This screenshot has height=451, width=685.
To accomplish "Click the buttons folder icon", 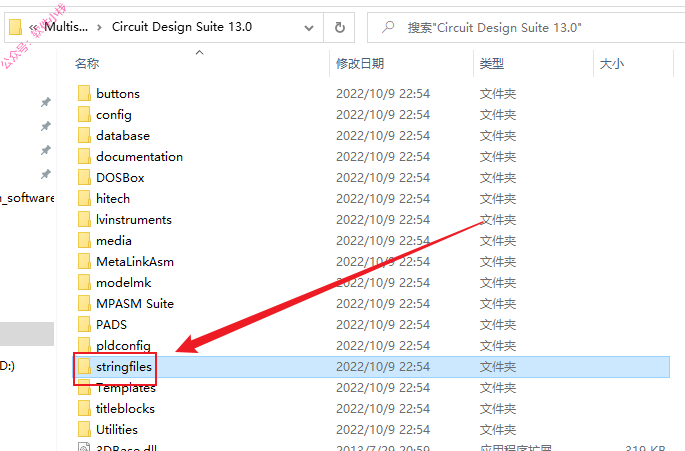I will click(x=84, y=93).
